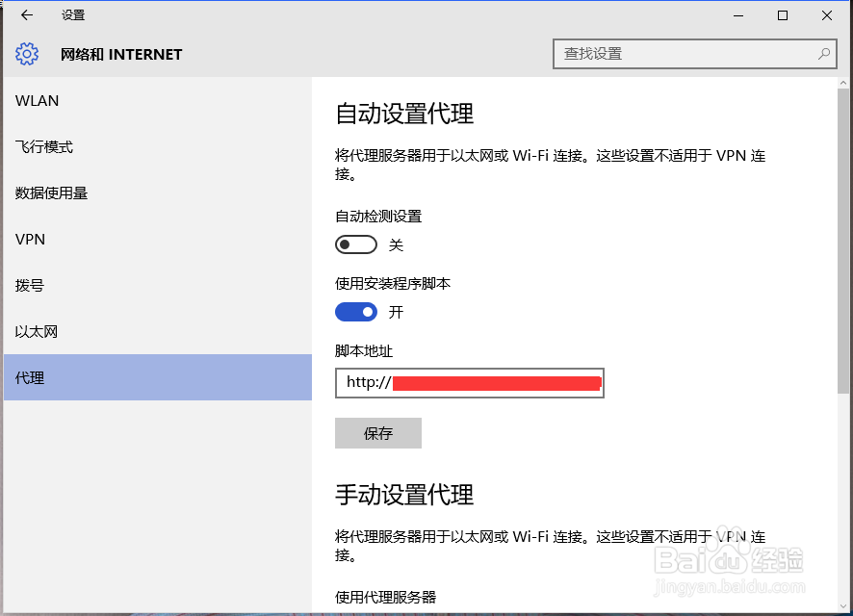Click the 保存 button
This screenshot has height=616, width=853.
coord(378,433)
